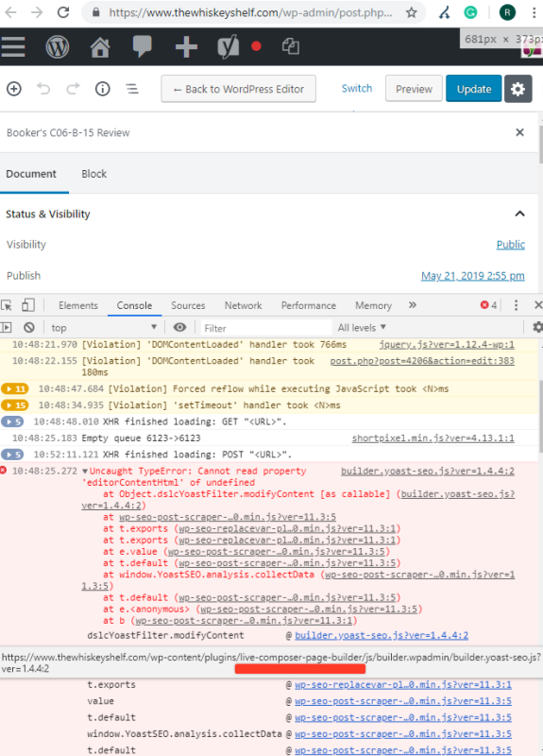Open block navigation list icon
The image size is (543, 756).
pyautogui.click(x=132, y=89)
